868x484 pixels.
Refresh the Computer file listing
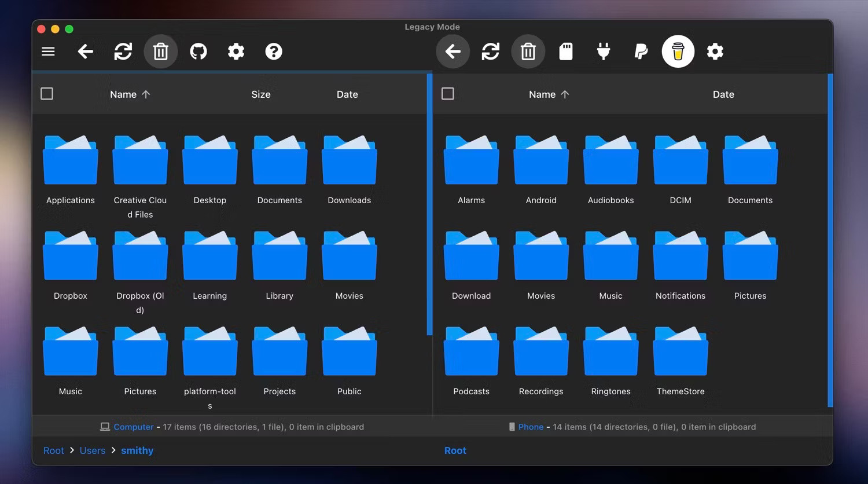coord(123,51)
